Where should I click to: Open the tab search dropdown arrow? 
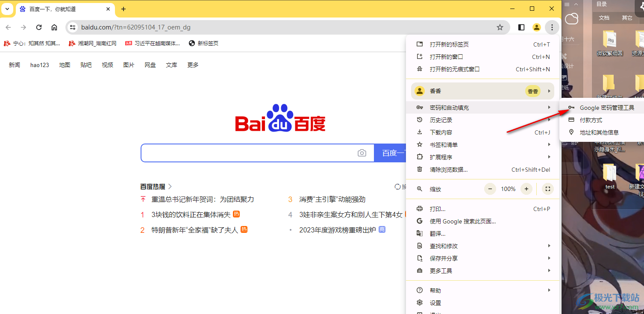click(7, 9)
